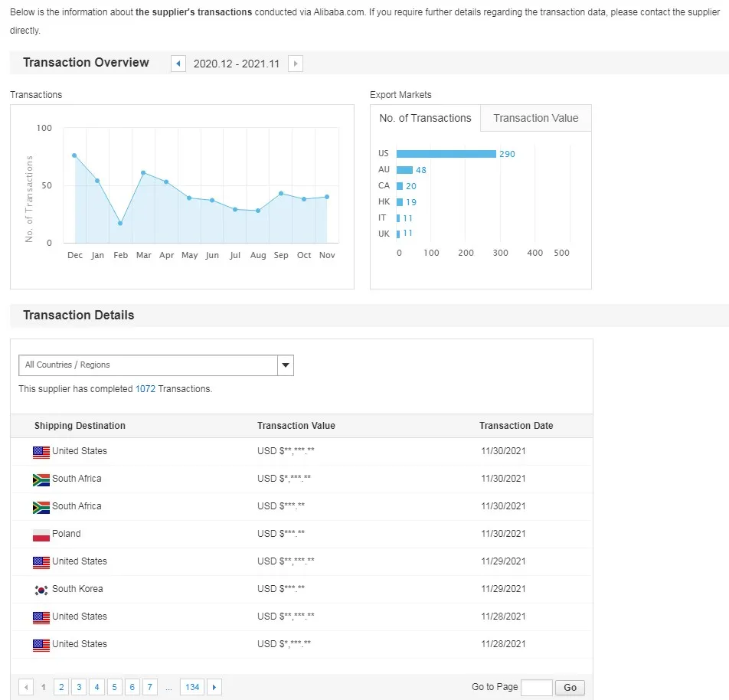Click next period arrow beside date range
This screenshot has height=700, width=729.
click(296, 64)
